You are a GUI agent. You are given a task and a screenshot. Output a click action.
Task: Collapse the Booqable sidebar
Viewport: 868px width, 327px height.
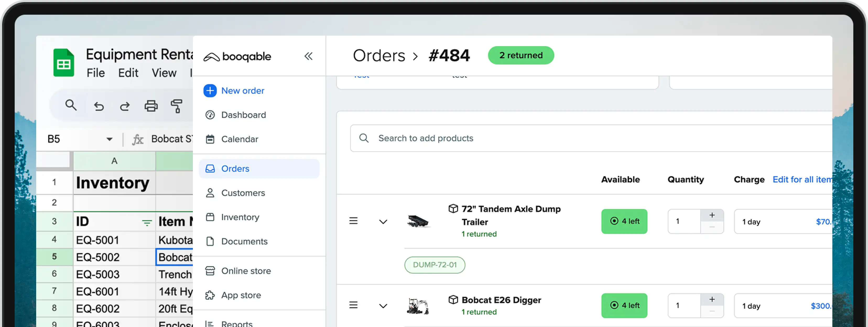[x=308, y=56]
